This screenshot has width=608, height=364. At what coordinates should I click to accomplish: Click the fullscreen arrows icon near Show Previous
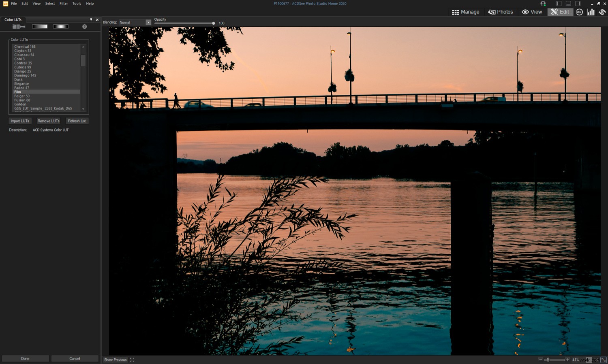[x=132, y=360]
